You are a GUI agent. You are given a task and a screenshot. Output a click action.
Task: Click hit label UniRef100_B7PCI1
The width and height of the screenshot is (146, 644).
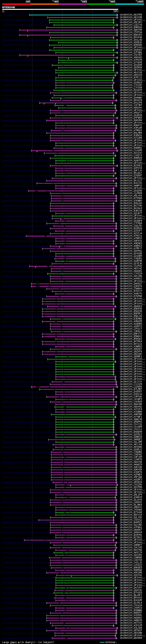(x=131, y=77)
